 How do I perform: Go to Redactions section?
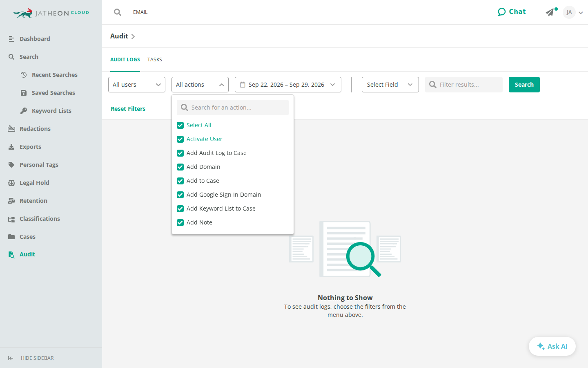[x=35, y=129]
